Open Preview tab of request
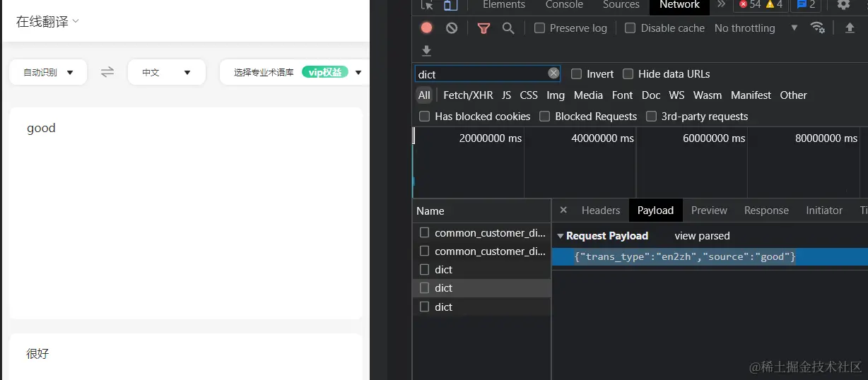The width and height of the screenshot is (868, 380). click(709, 210)
